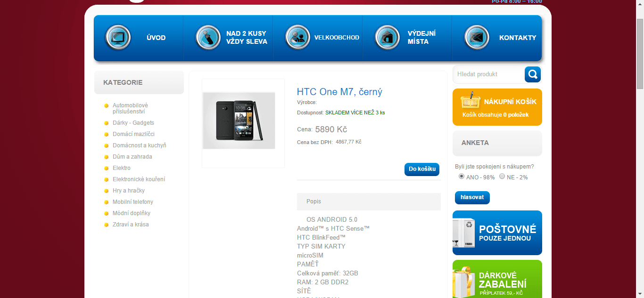This screenshot has height=298, width=644.
Task: Open NAD 2 KUSY VŽDY SLEVA menu
Action: point(247,38)
